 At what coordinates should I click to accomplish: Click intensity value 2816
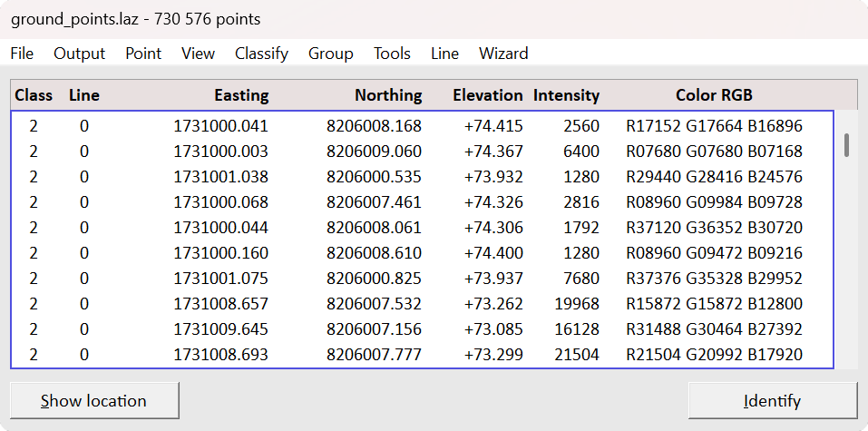[x=581, y=202]
